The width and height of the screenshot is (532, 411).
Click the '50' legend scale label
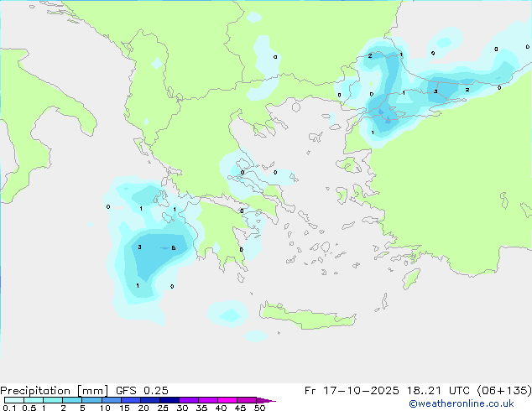(259, 408)
